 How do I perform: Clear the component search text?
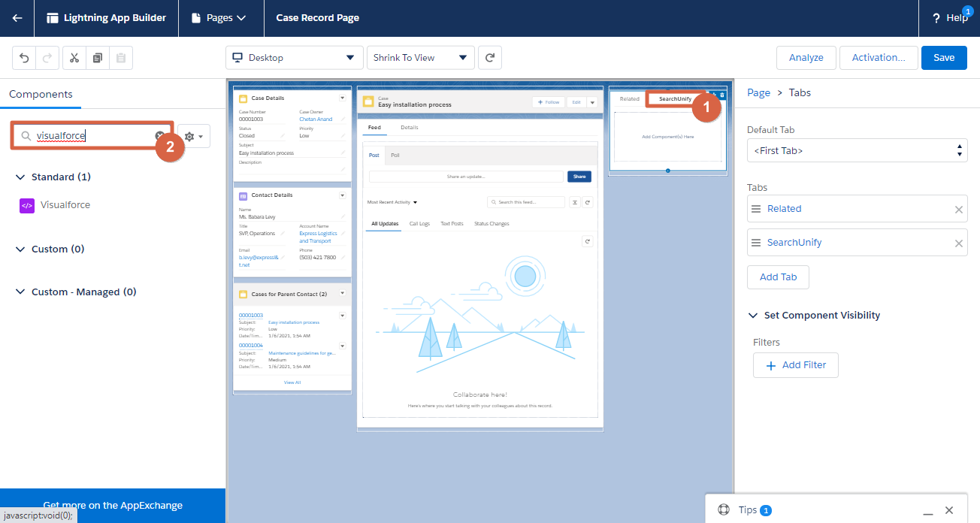[x=160, y=136]
